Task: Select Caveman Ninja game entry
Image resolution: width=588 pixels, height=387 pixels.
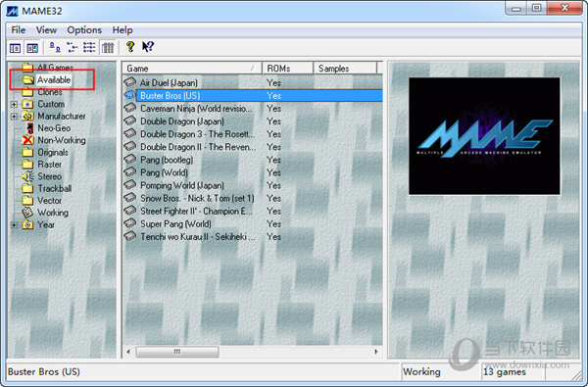Action: point(196,109)
